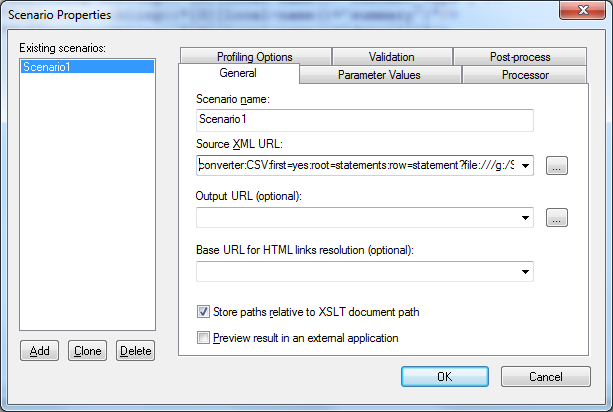The width and height of the screenshot is (613, 412).
Task: Select the General tab
Action: click(238, 74)
